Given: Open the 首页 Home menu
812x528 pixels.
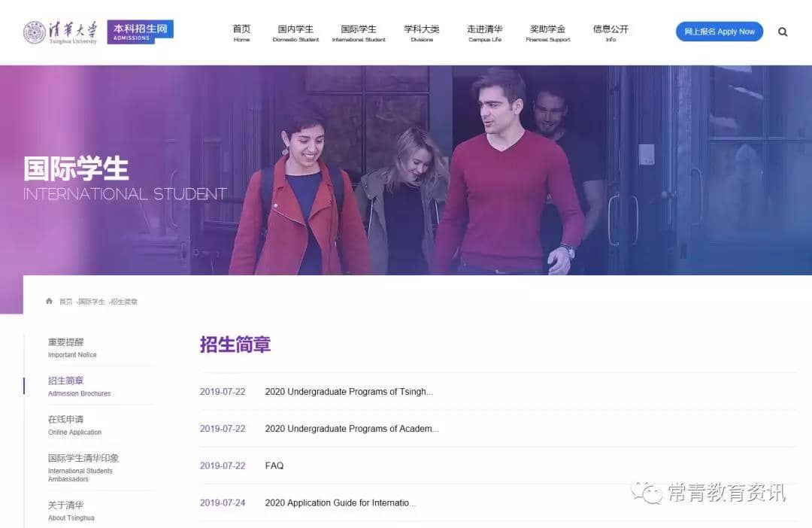Looking at the screenshot, I should pyautogui.click(x=241, y=33).
